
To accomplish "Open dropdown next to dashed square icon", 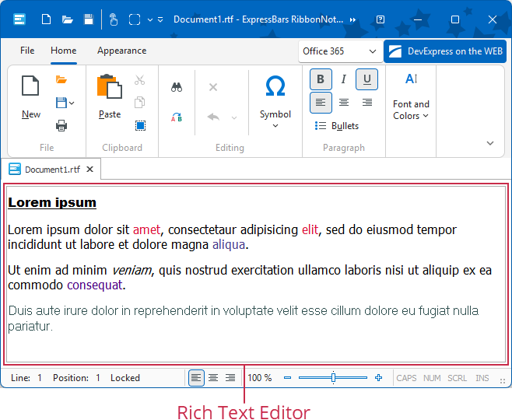I will point(150,19).
